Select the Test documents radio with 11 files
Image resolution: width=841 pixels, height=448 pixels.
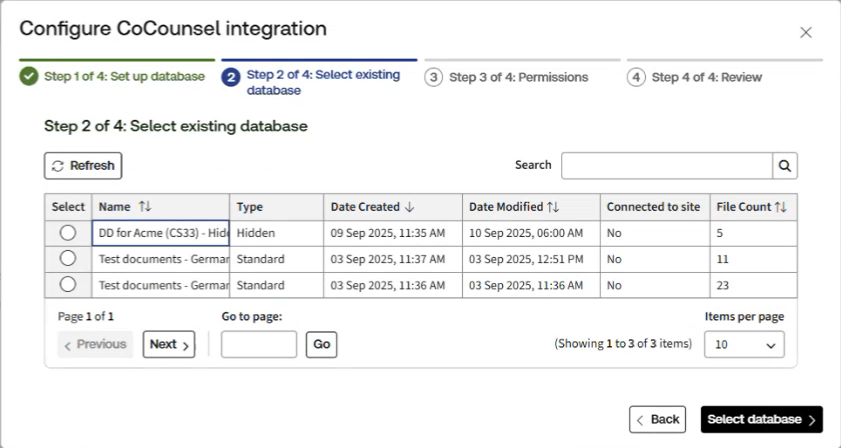point(68,259)
